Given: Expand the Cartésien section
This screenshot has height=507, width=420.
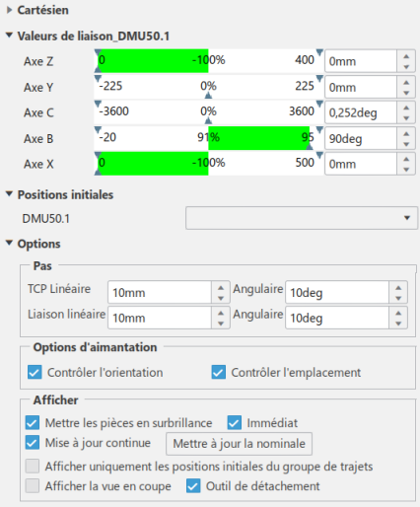Looking at the screenshot, I should point(9,10).
